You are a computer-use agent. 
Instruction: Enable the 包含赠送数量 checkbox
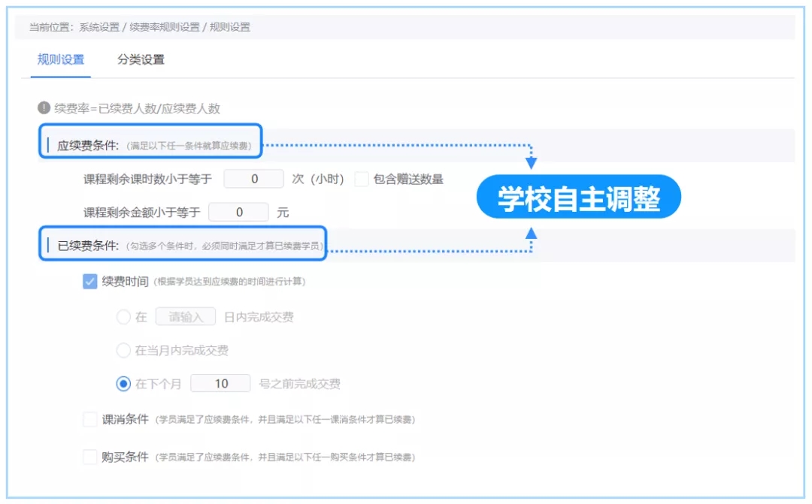[x=362, y=179]
